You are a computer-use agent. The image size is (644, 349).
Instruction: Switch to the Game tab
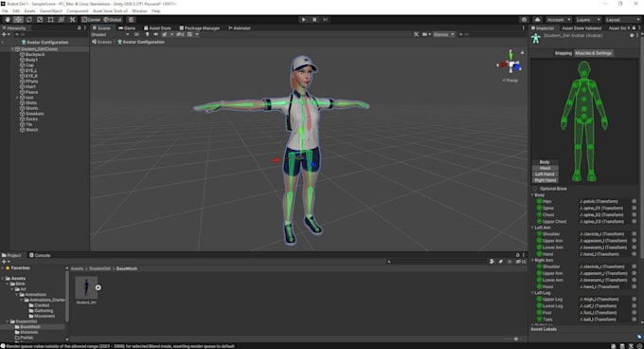pos(127,28)
